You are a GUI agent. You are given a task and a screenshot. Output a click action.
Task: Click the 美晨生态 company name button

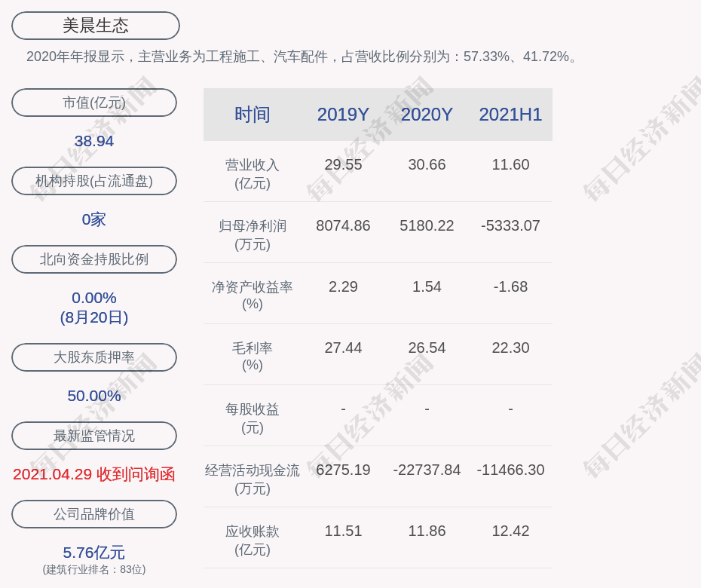[94, 25]
